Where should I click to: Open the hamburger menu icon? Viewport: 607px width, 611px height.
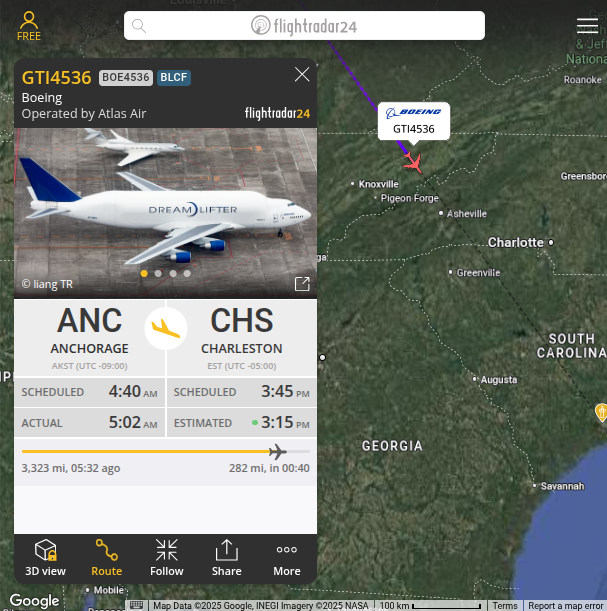587,26
